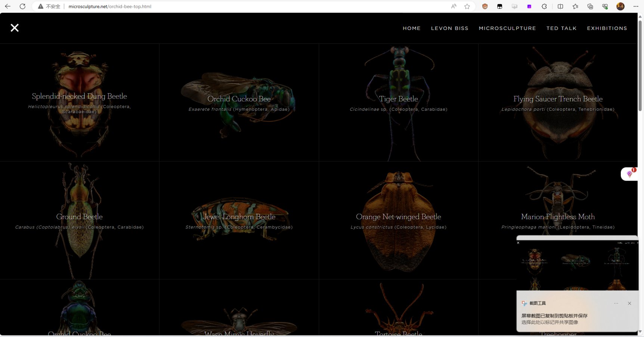Viewport: 644px width, 337px height.
Task: Open browser Settings and more menu
Action: tap(636, 6)
